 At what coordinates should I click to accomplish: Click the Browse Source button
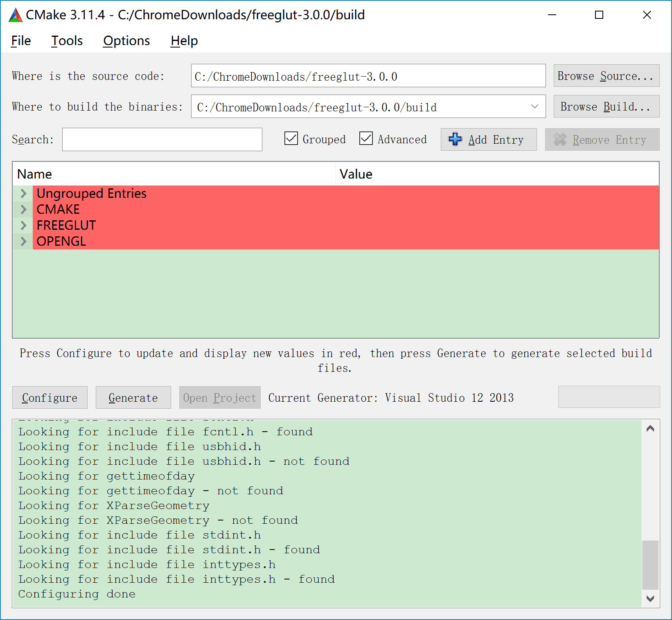[x=607, y=76]
